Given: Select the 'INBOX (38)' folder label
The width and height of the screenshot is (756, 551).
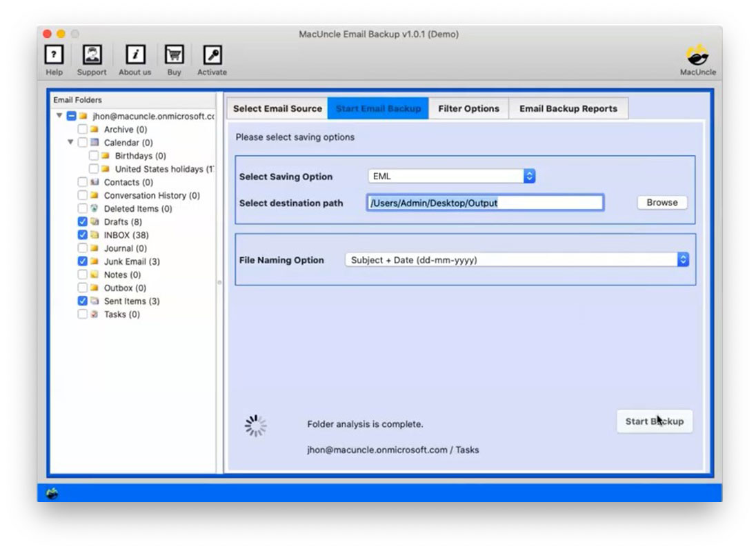Looking at the screenshot, I should point(126,234).
